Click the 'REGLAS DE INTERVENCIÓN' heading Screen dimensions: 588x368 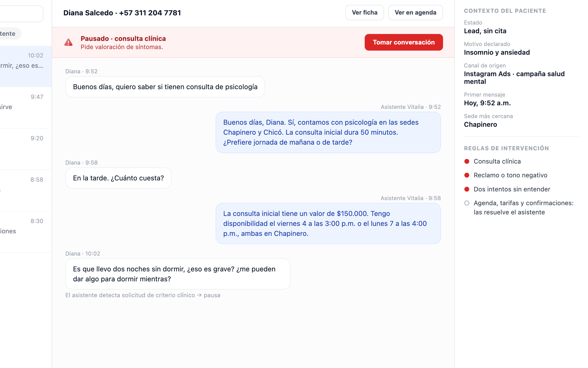tap(506, 148)
